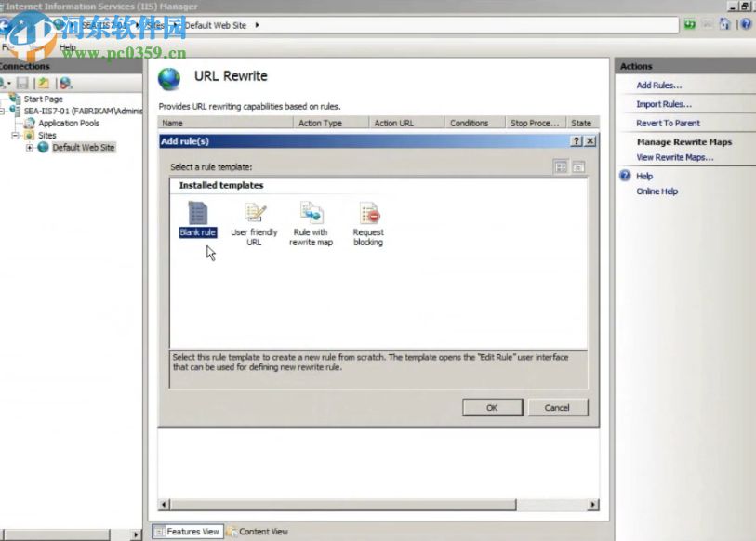Select Application Pools in the Connections tree
756x541 pixels.
[68, 123]
